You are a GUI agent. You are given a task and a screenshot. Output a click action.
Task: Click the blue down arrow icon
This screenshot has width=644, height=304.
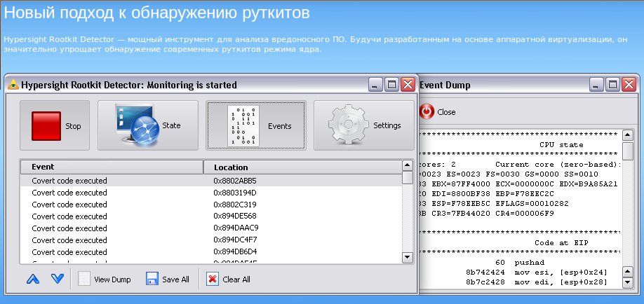pyautogui.click(x=58, y=279)
